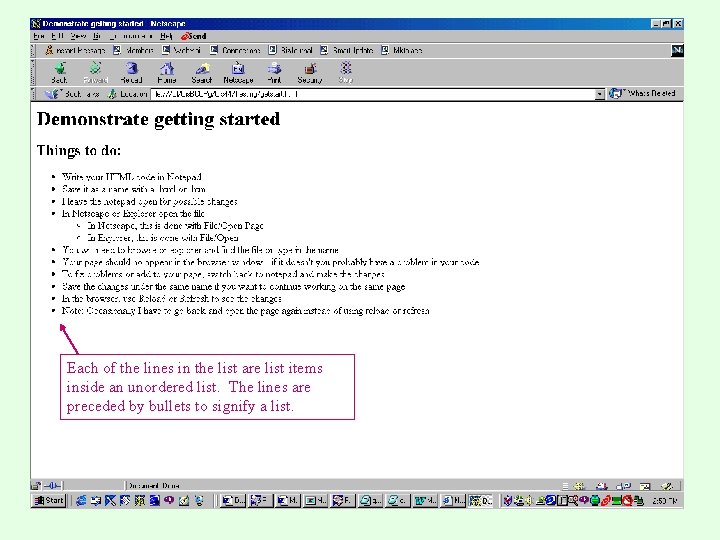Open the View menu

(79, 36)
